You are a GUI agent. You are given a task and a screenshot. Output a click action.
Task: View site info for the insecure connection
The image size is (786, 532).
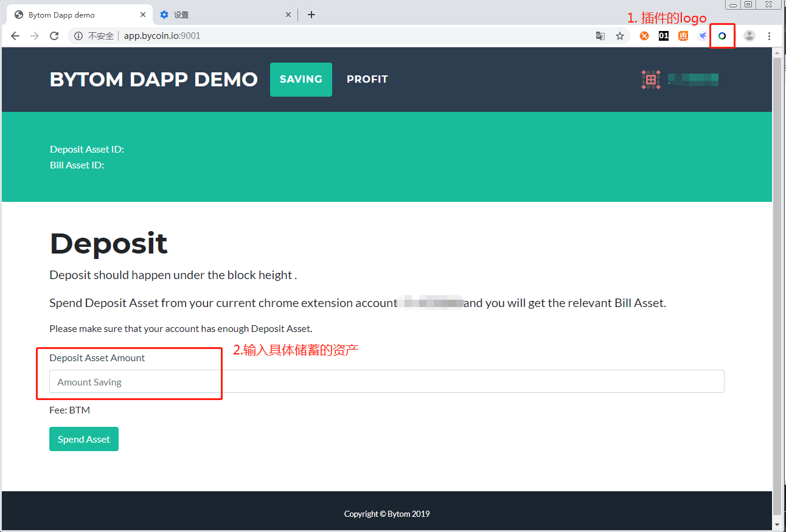pyautogui.click(x=78, y=36)
